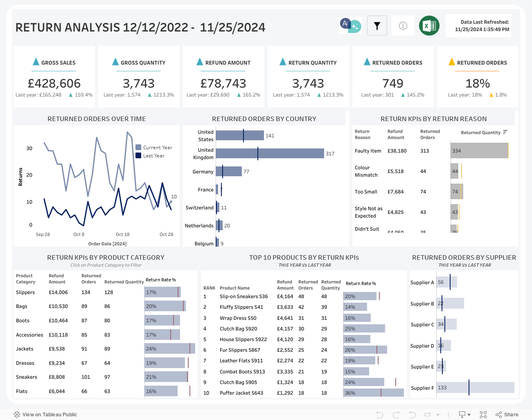This screenshot has width=532, height=420.
Task: Open the filter funnel button
Action: coord(377,26)
